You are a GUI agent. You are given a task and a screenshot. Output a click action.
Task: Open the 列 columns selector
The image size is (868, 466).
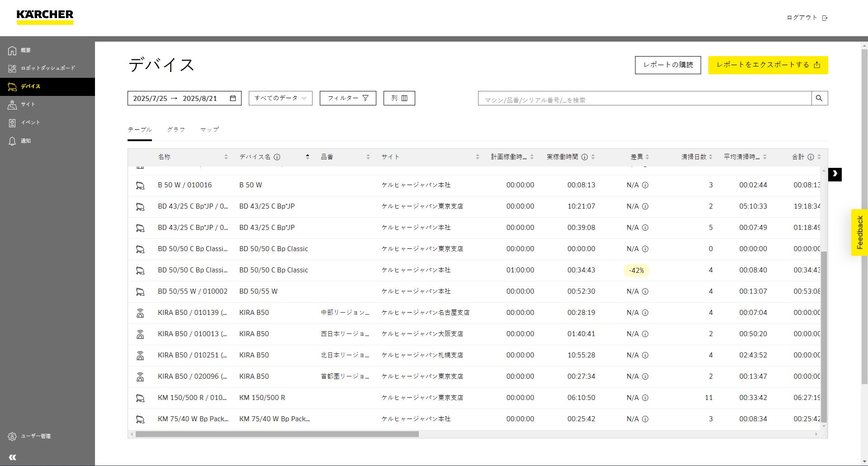[399, 98]
